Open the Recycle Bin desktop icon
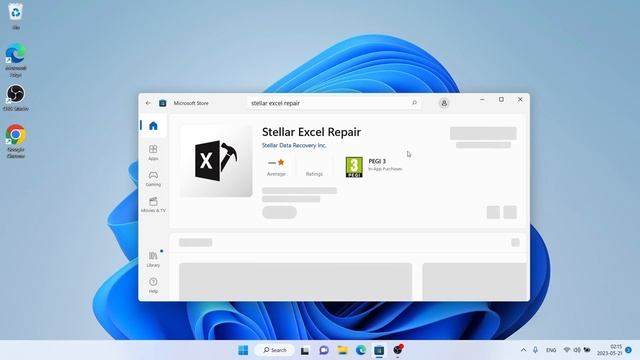This screenshot has width=640, height=360. pos(16,16)
